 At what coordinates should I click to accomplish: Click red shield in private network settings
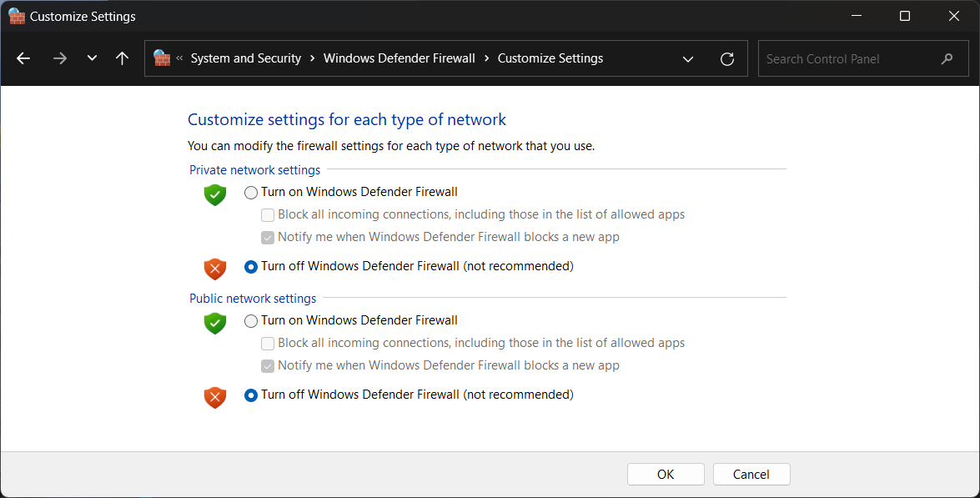coord(215,269)
